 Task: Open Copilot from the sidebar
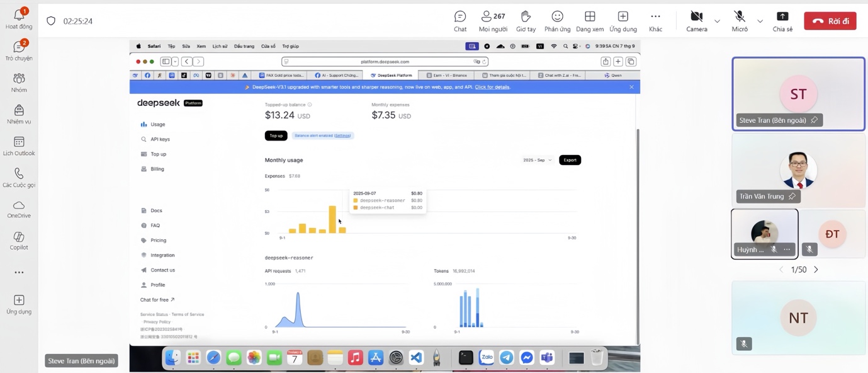point(19,241)
